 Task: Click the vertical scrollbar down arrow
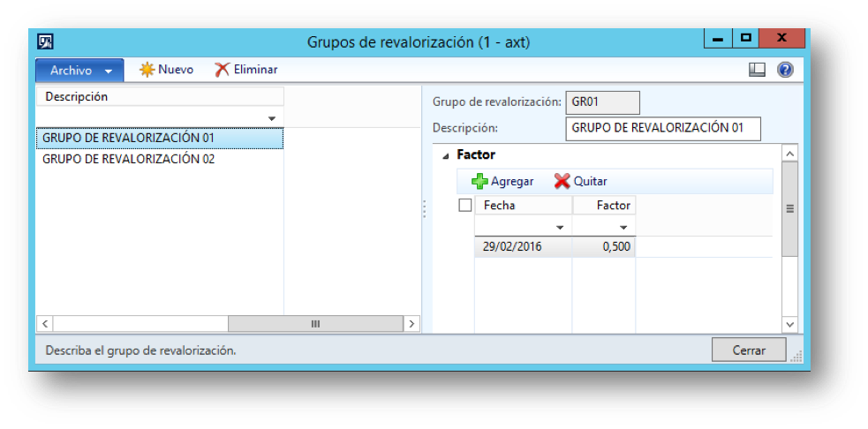[790, 324]
